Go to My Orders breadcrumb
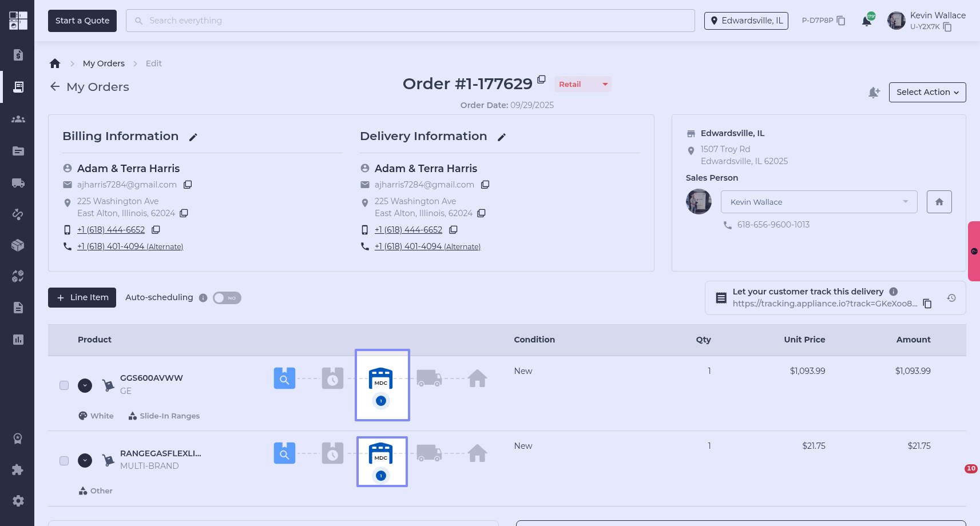This screenshot has height=526, width=980. [104, 63]
